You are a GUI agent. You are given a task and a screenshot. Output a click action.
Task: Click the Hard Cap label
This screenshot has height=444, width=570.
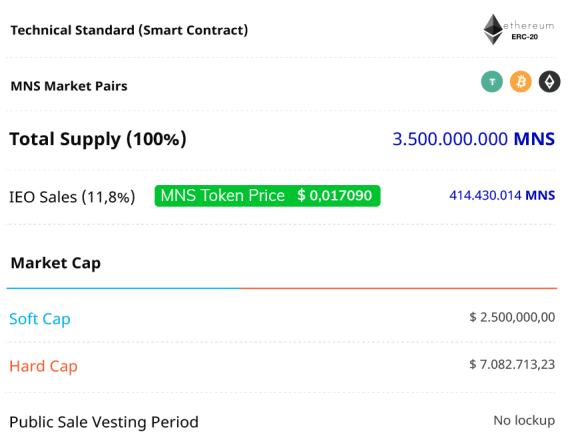(x=43, y=366)
